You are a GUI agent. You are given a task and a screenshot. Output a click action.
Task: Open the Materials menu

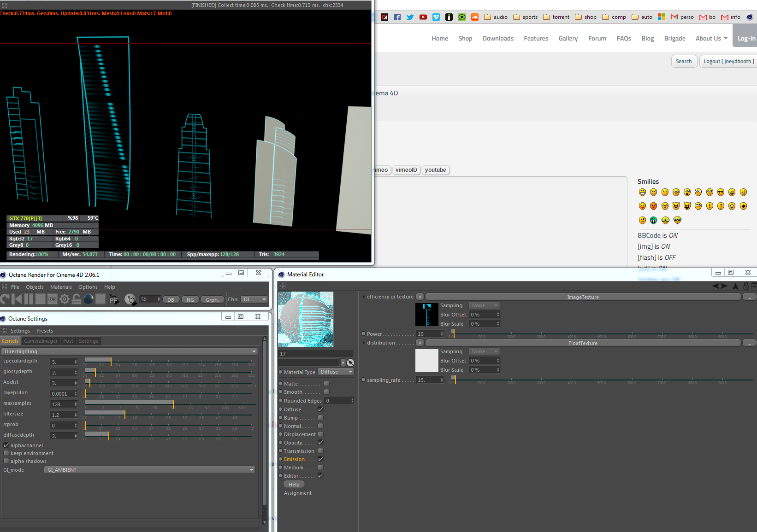coord(61,287)
